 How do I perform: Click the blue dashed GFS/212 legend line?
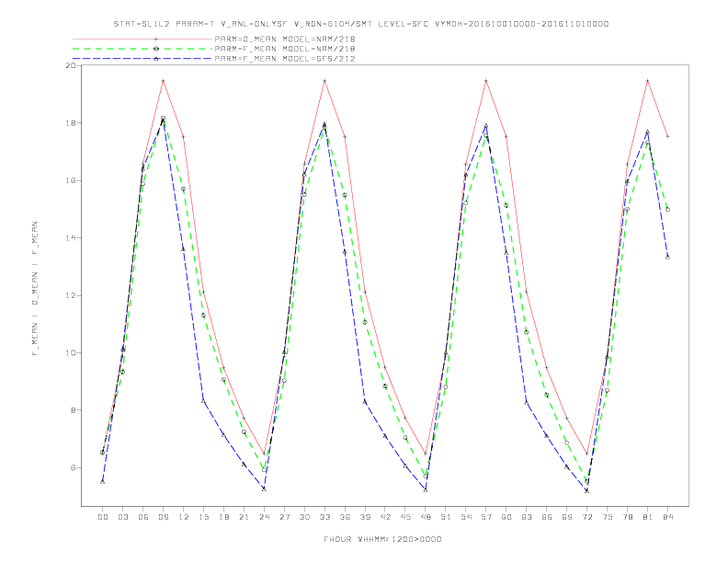(x=142, y=59)
